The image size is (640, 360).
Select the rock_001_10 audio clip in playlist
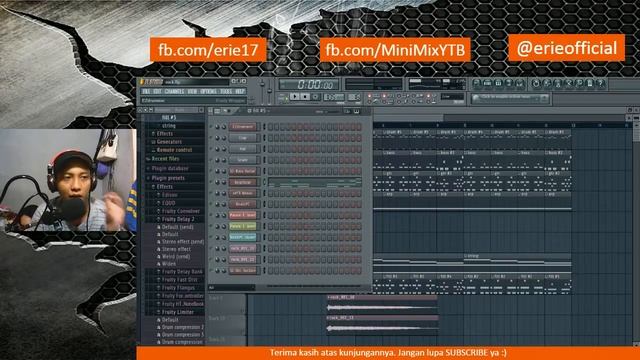coord(382,304)
